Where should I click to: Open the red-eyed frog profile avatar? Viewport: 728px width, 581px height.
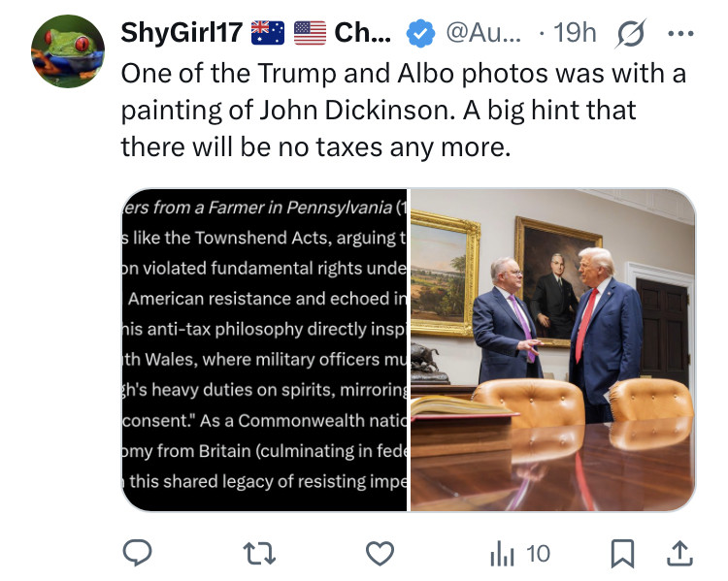[x=68, y=51]
